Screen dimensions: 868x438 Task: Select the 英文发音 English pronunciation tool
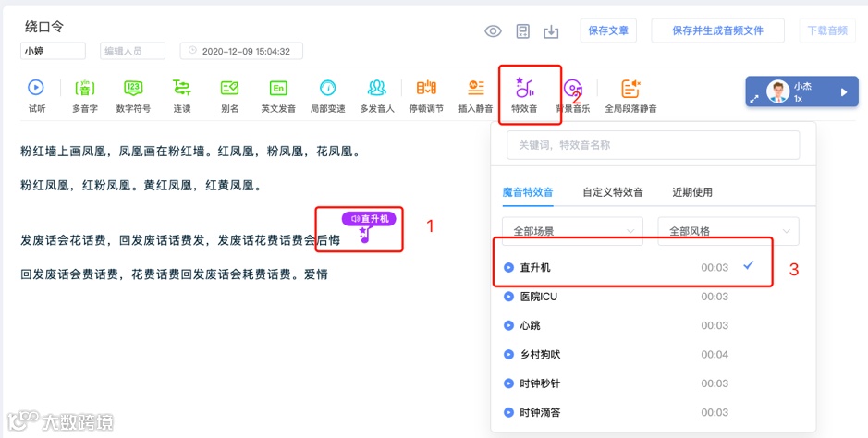(278, 95)
